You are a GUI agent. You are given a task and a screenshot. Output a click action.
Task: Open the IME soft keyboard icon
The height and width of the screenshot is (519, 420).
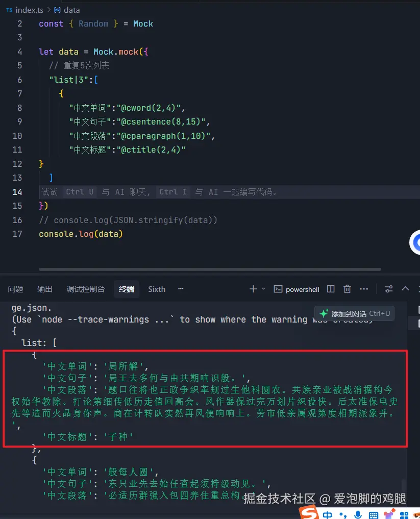[x=374, y=515]
